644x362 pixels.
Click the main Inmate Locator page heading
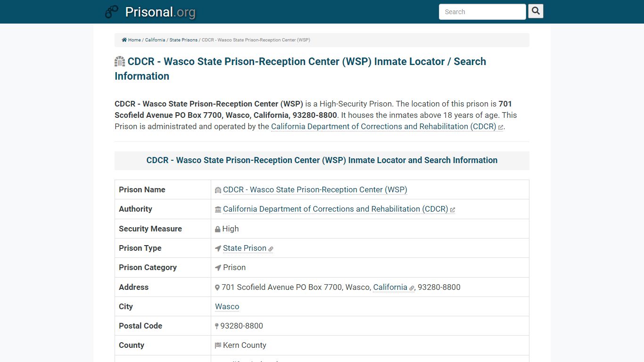click(x=300, y=69)
